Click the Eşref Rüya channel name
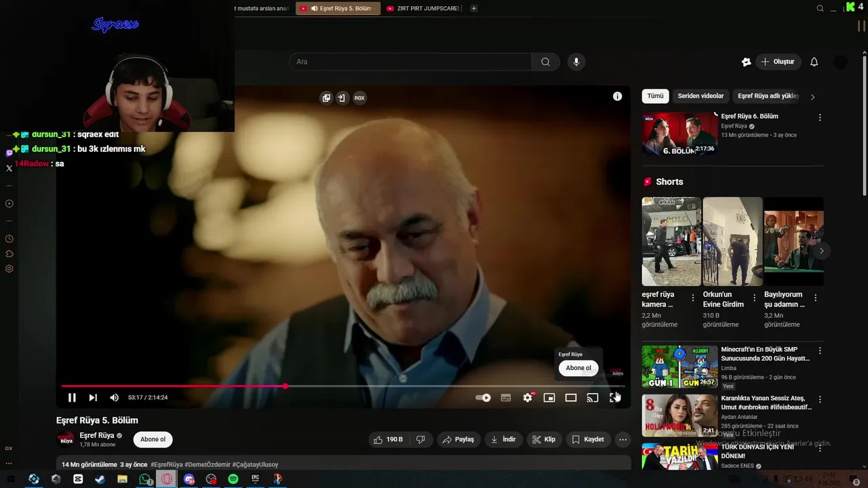Viewport: 868px width, 488px height. tap(96, 435)
